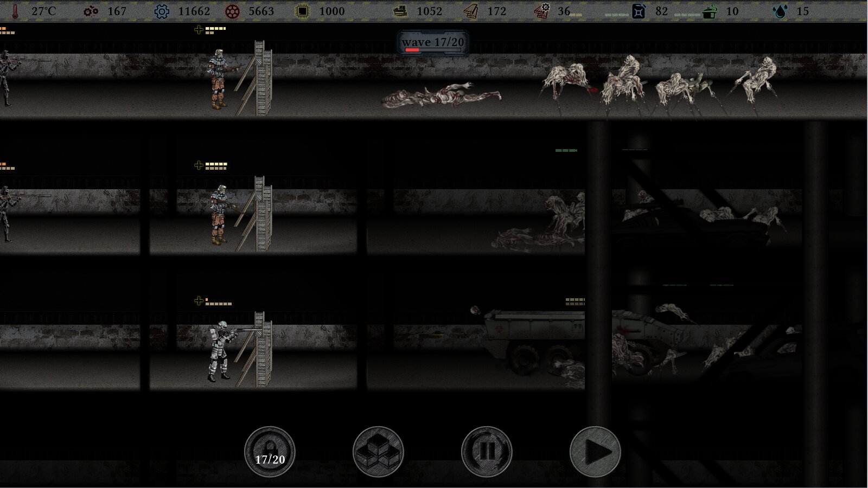Click the wooden planks resource icon
This screenshot has width=868, height=488.
[471, 11]
